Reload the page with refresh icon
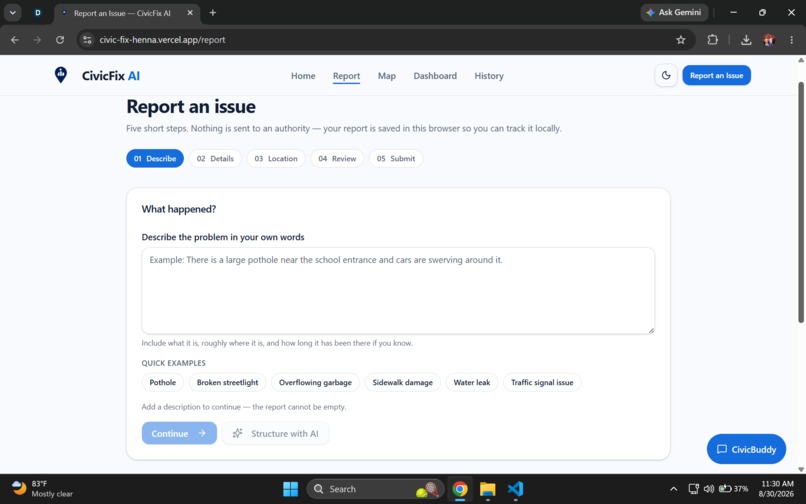Screen dimensions: 806x504 [x=60, y=40]
